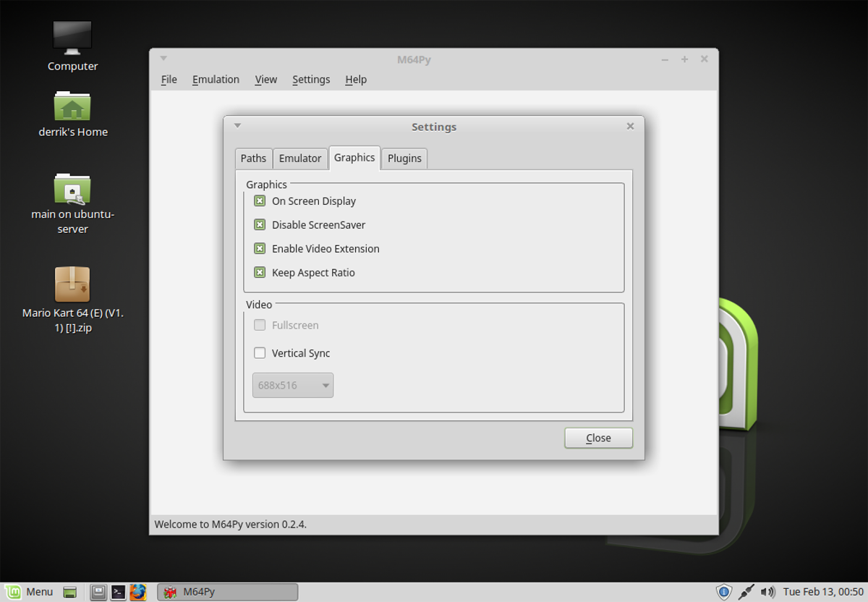Click the 'Settings' dialog title text
Screen dimensions: 868x602
[x=434, y=127]
